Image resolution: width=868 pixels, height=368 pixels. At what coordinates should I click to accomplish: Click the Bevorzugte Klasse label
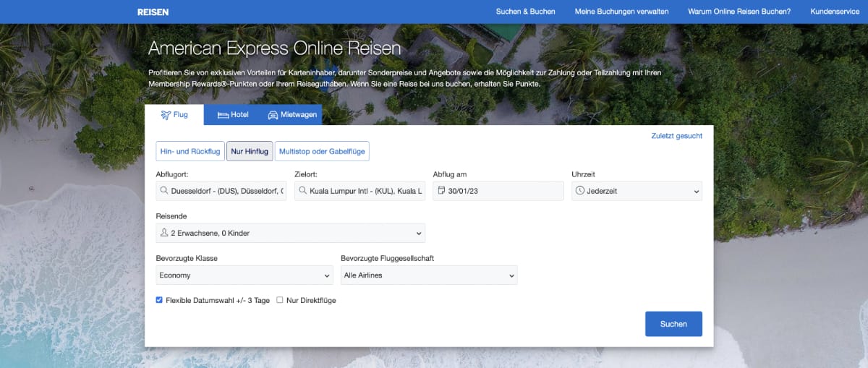coord(187,258)
